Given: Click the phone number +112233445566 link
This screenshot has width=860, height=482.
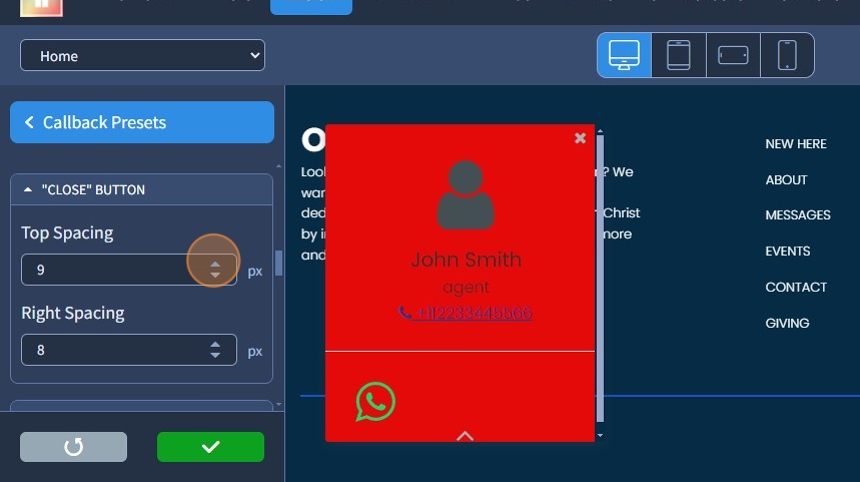Looking at the screenshot, I should (x=465, y=313).
